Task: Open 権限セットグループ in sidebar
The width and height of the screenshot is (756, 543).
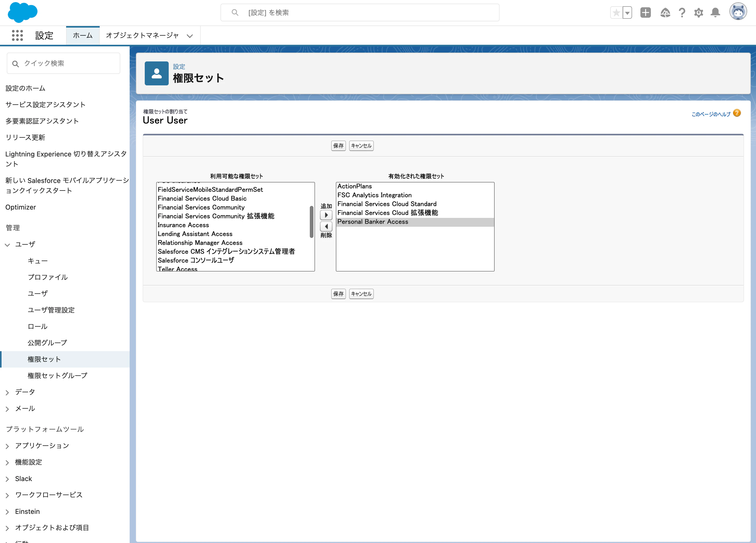Action: (58, 376)
